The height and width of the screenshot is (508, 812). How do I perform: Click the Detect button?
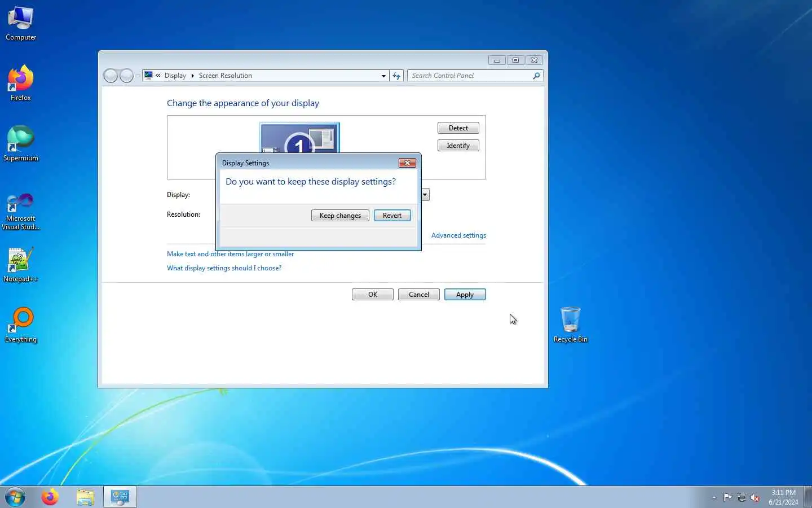coord(458,128)
